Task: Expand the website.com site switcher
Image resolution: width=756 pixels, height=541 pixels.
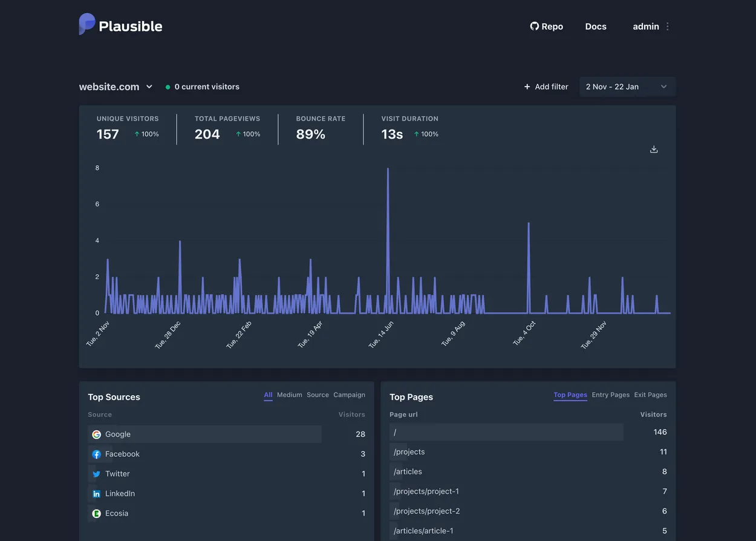Action: pyautogui.click(x=116, y=87)
